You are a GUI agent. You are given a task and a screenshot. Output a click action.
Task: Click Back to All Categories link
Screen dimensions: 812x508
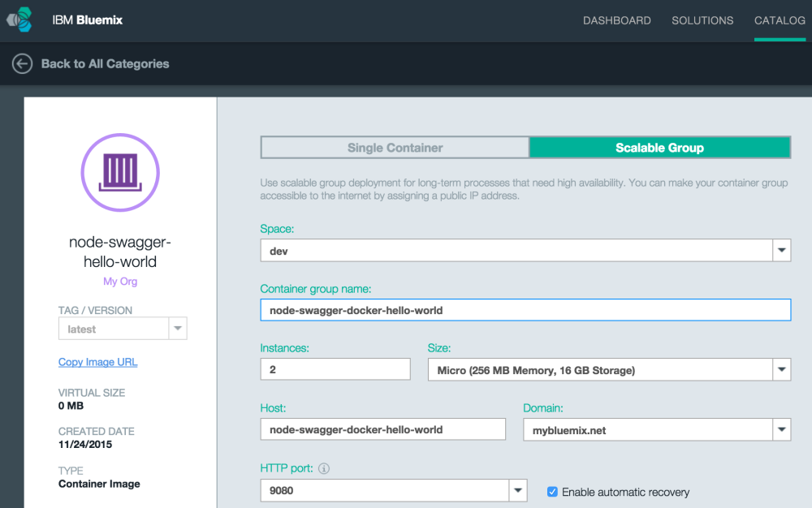[105, 63]
